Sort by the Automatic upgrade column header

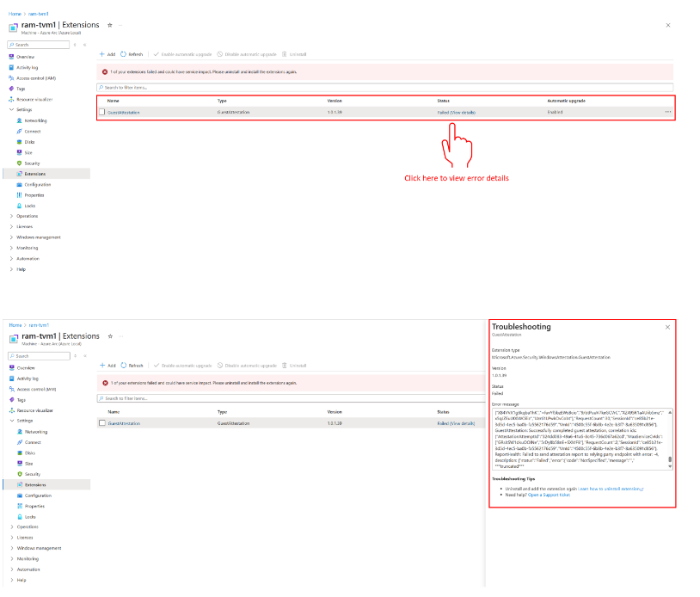[566, 101]
